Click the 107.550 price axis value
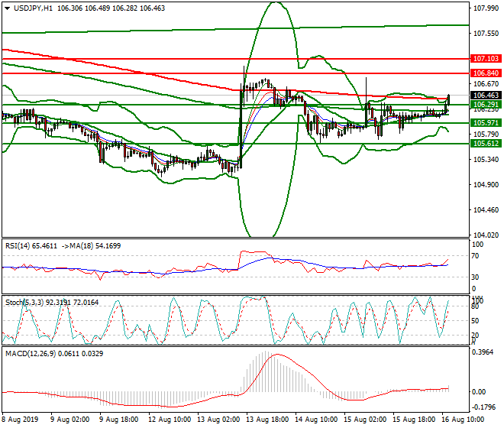The width and height of the screenshot is (504, 428). pyautogui.click(x=486, y=34)
